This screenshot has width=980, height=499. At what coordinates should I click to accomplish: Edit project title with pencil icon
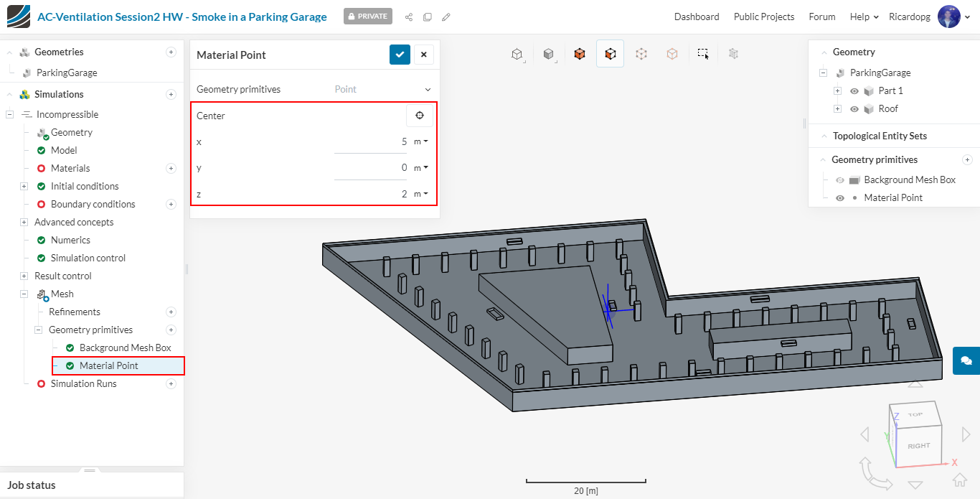point(446,17)
